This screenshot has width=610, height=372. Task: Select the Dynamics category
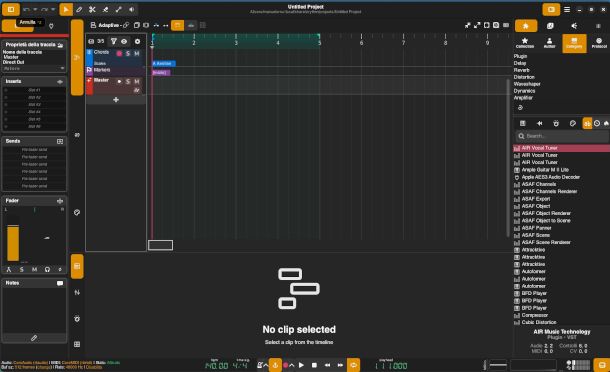524,91
